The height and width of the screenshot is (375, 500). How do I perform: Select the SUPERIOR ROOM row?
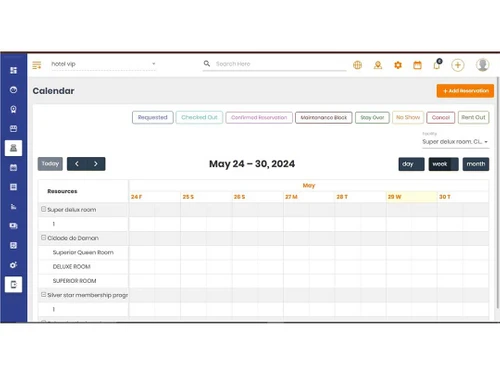(83, 281)
